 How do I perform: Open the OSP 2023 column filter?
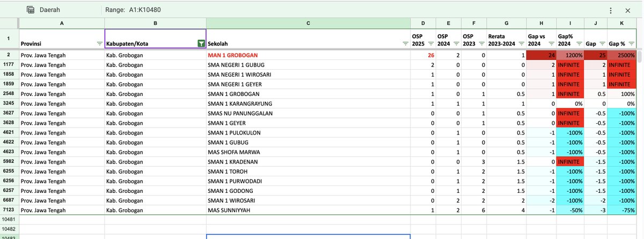click(x=481, y=43)
